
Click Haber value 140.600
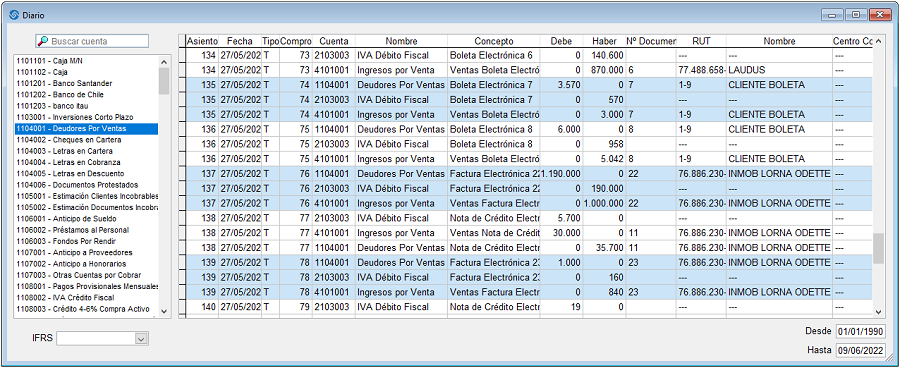[x=604, y=55]
